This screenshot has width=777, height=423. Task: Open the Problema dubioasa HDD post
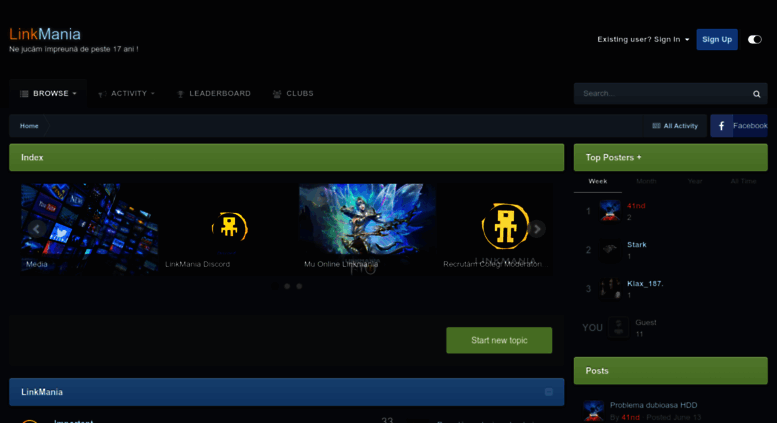click(x=653, y=405)
